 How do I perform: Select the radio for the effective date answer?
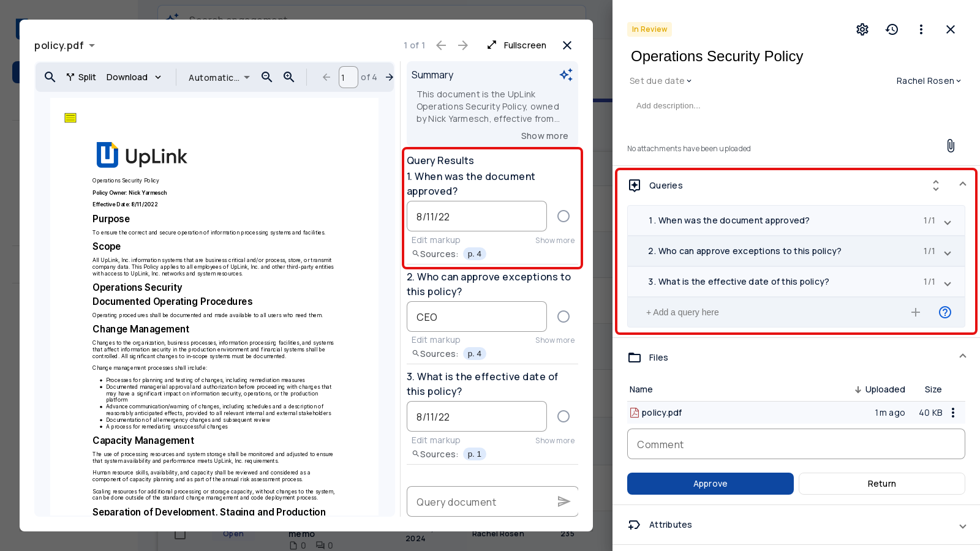pos(563,416)
